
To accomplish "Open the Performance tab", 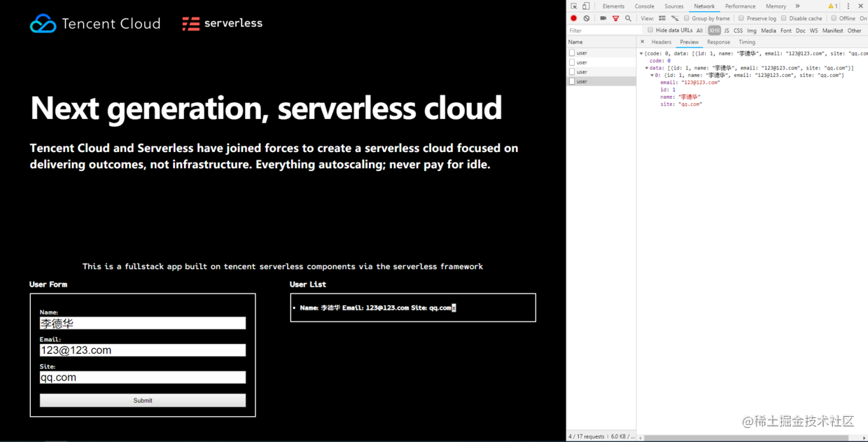I will tap(741, 6).
